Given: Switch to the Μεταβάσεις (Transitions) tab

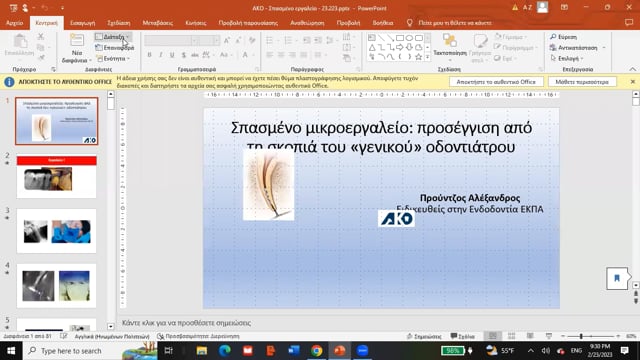Looking at the screenshot, I should coord(158,23).
